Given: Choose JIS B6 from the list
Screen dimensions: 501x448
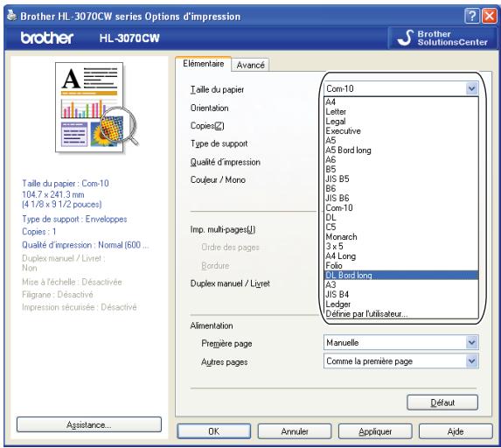Looking at the screenshot, I should [x=401, y=198].
